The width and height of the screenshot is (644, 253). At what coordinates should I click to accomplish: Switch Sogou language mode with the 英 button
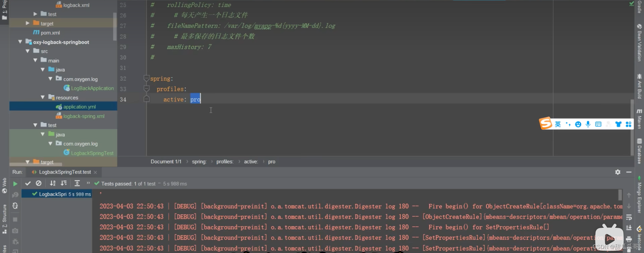click(558, 124)
